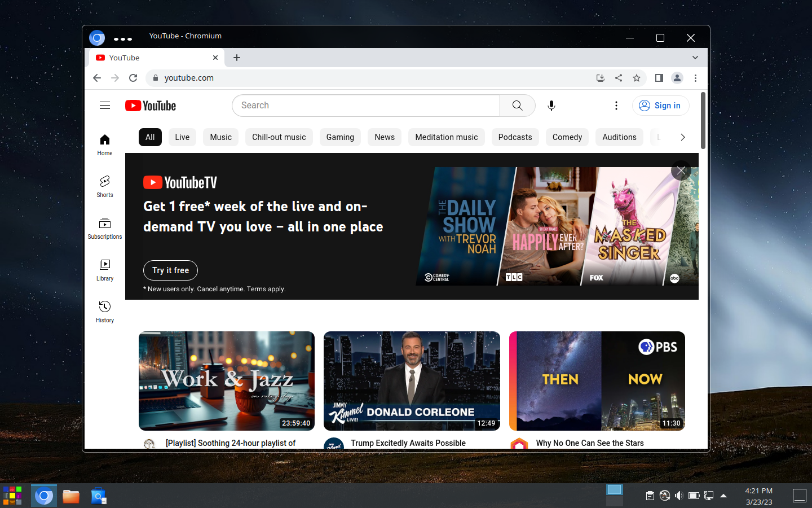View site information lock icon

tap(156, 78)
